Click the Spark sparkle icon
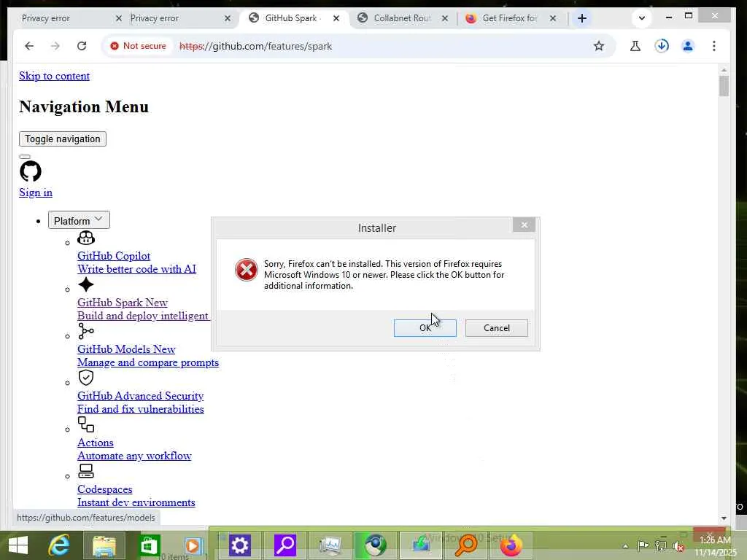 pos(86,285)
